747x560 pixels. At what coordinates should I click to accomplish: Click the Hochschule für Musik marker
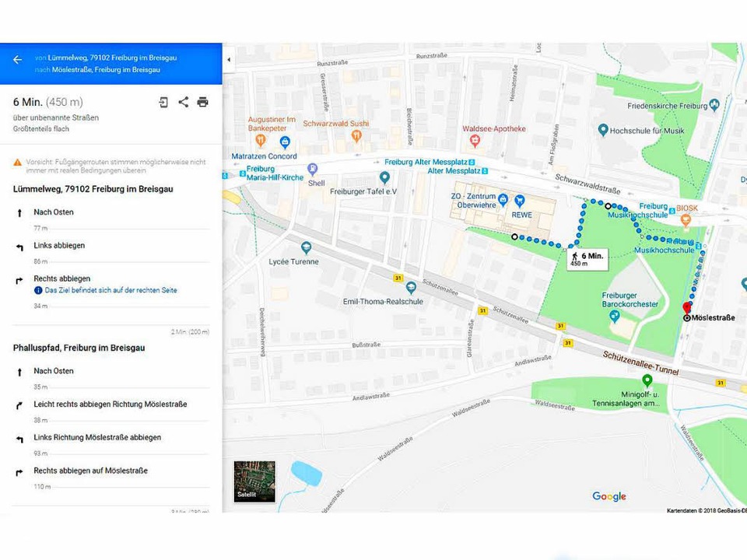pyautogui.click(x=603, y=129)
